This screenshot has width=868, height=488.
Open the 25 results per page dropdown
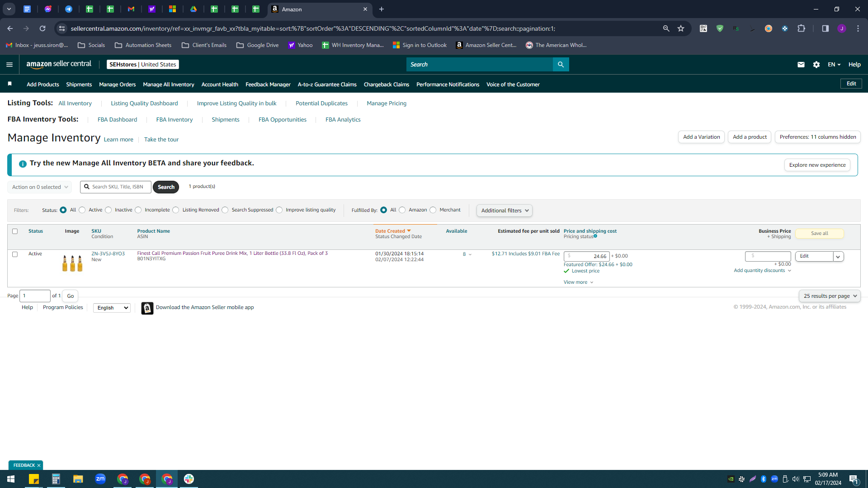coord(830,296)
